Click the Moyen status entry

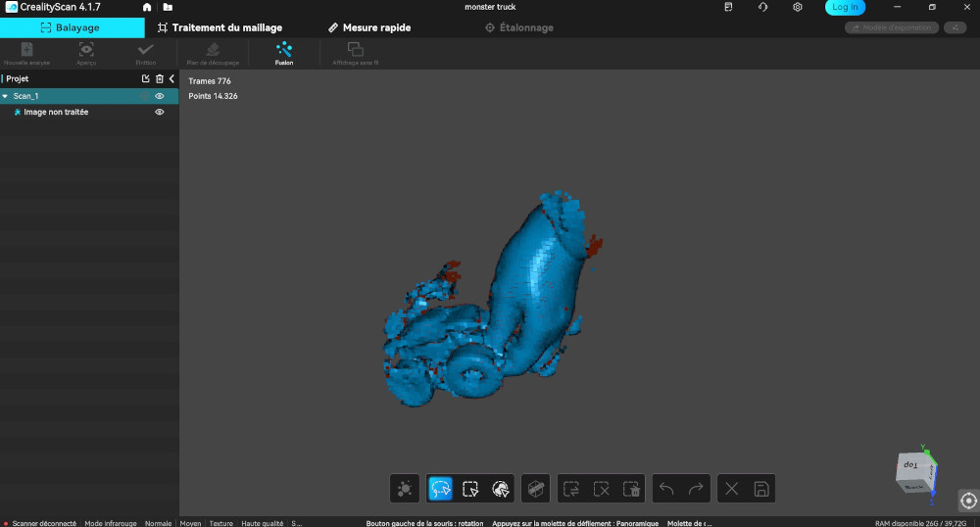(191, 523)
